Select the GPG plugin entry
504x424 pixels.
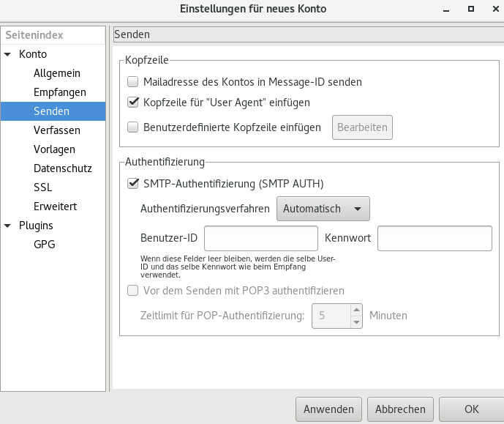(x=44, y=245)
